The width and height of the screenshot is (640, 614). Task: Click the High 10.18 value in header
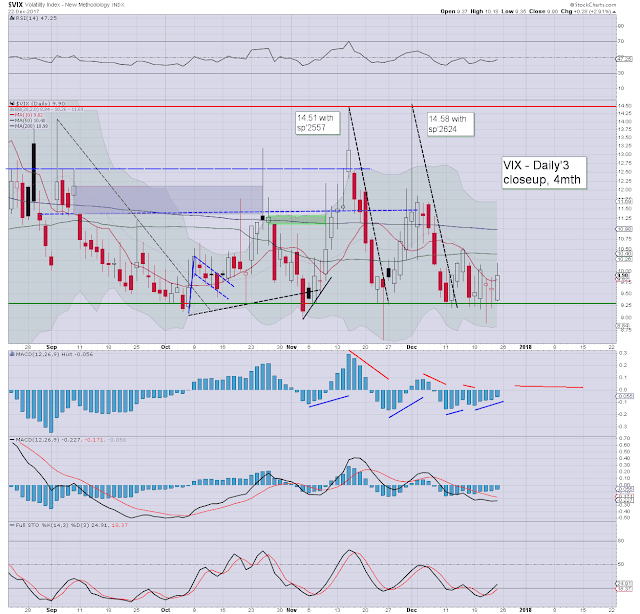point(484,11)
